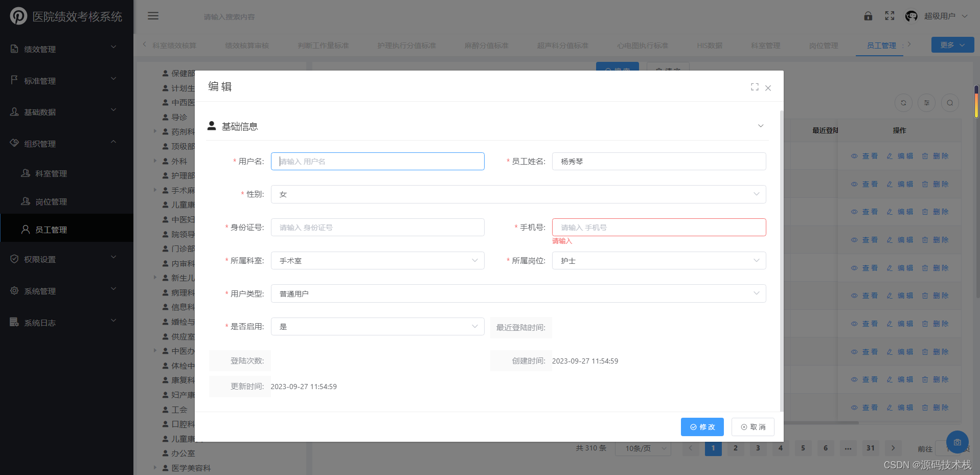The width and height of the screenshot is (980, 475).
Task: Click the refresh table icon
Action: (x=903, y=103)
